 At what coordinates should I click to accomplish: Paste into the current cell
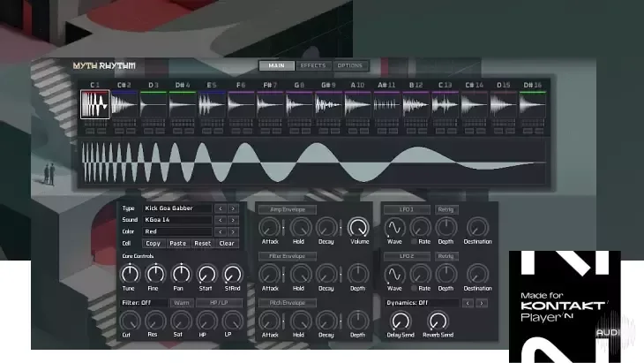(178, 244)
